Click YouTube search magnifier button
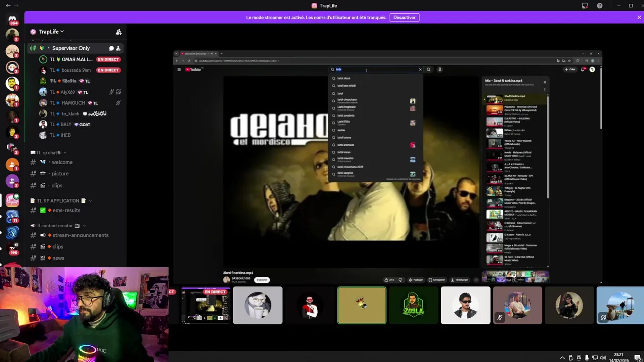 pyautogui.click(x=428, y=70)
